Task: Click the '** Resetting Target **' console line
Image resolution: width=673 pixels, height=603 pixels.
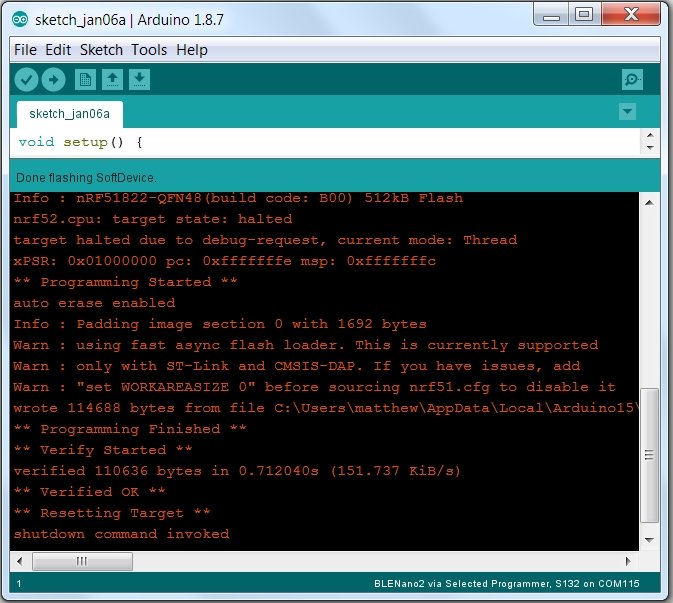Action: [112, 513]
